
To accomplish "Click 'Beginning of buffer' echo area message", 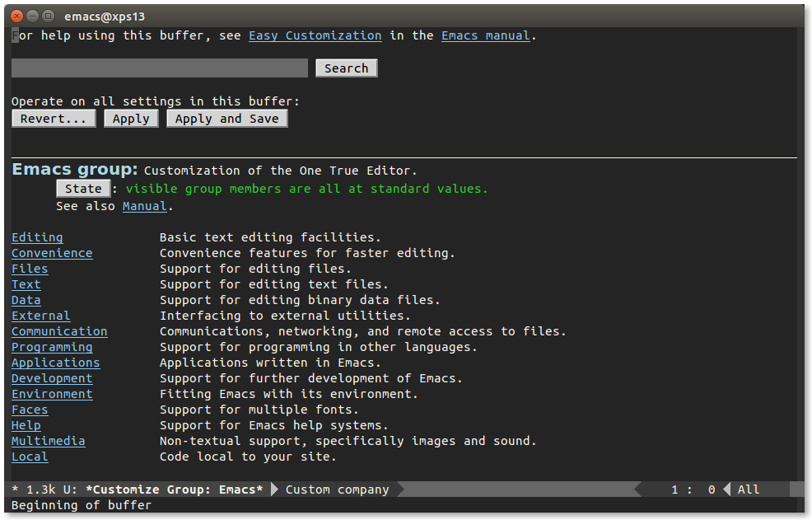I will [82, 505].
